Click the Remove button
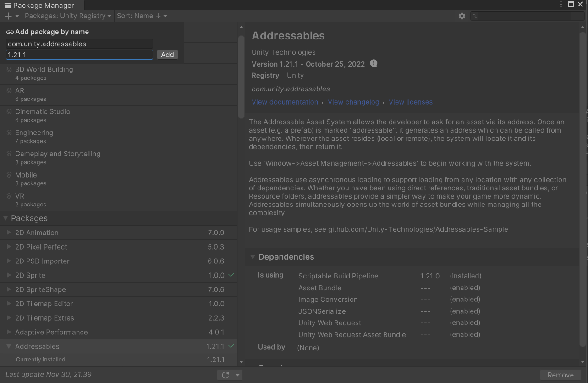This screenshot has height=383, width=588. (x=561, y=375)
